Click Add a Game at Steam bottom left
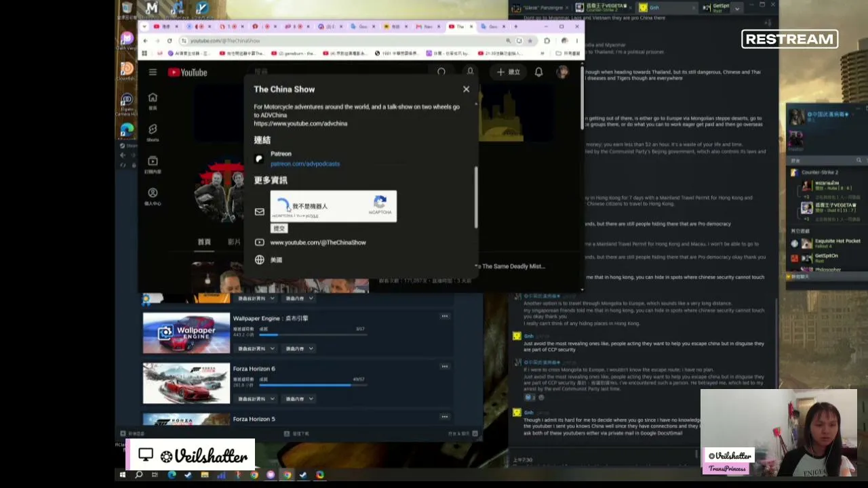The width and height of the screenshot is (868, 488). click(133, 434)
